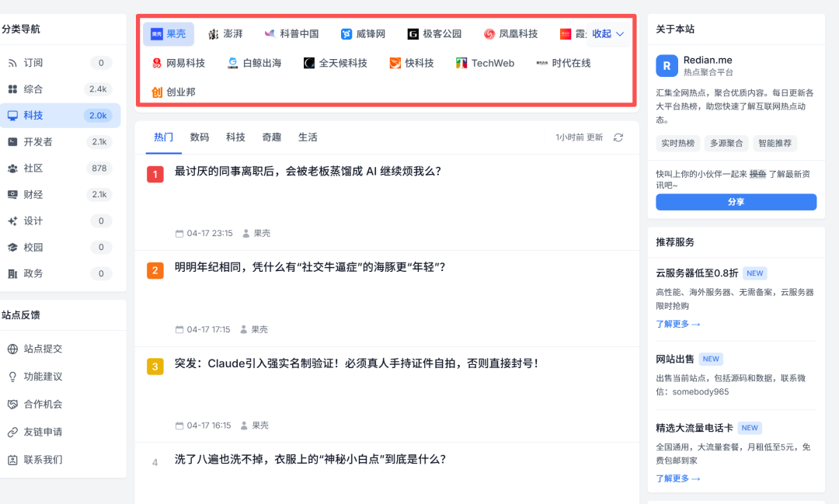Open 财经 category in sidebar
The image size is (839, 504).
(x=61, y=195)
